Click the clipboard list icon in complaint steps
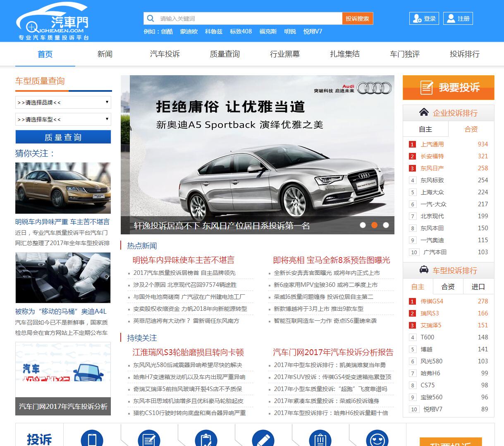Image resolution: width=504 pixels, height=446 pixels. (320, 438)
